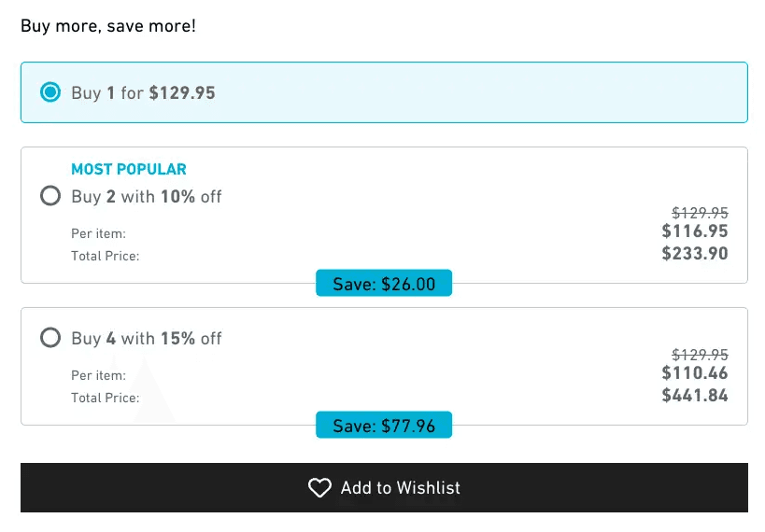Click the $233.90 total price
Screen dimensions: 765x532
tap(695, 254)
